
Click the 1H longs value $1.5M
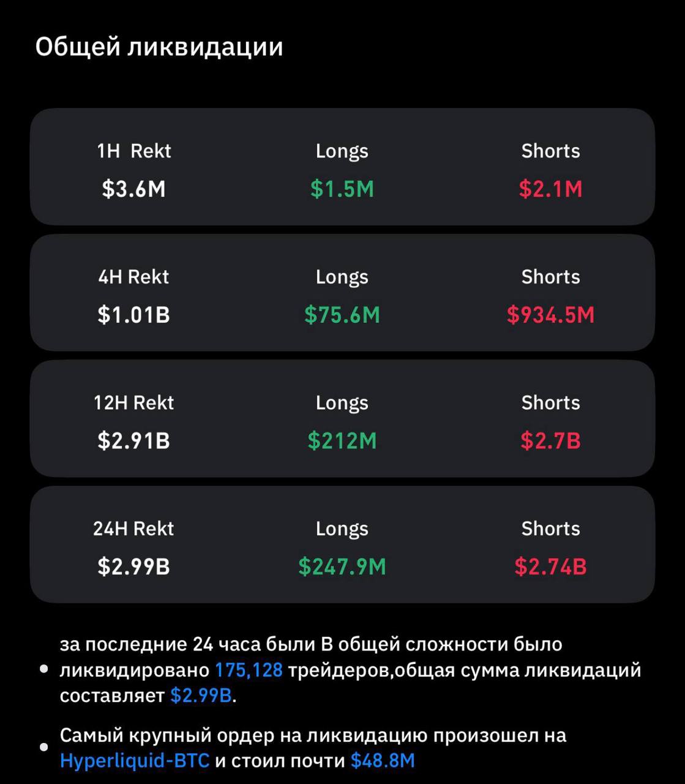tap(342, 189)
